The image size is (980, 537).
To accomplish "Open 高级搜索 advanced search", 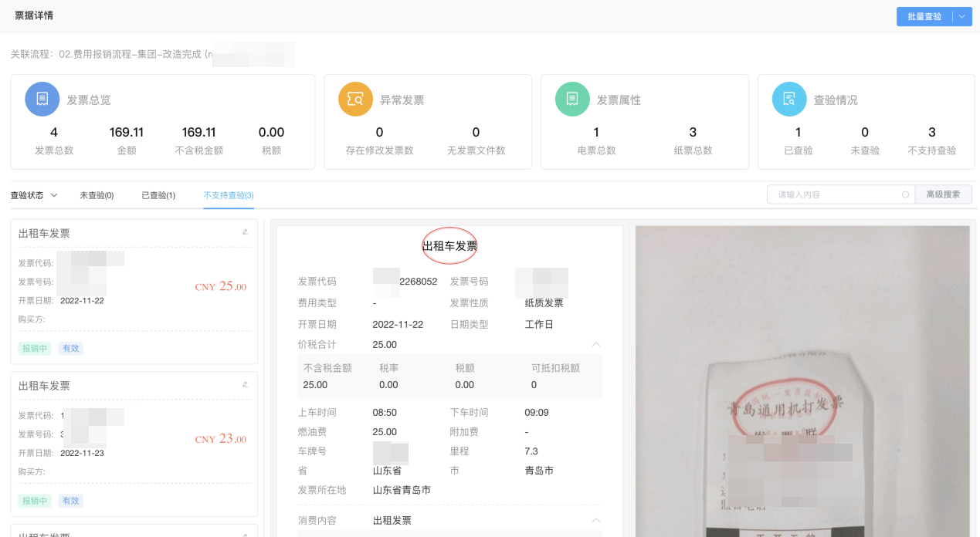I will (943, 194).
